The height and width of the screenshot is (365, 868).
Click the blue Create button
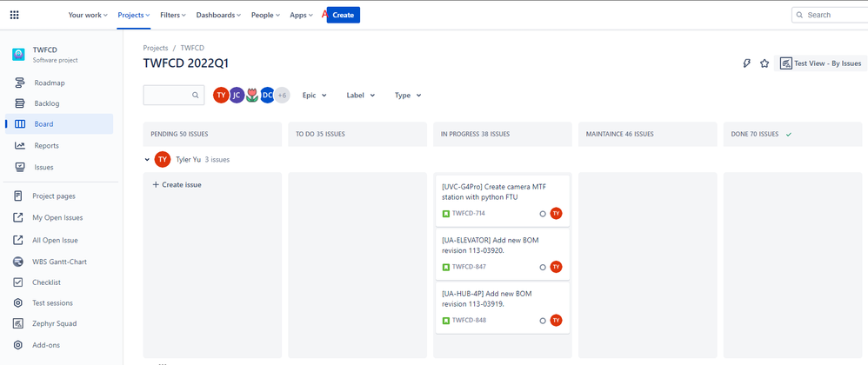pos(343,15)
